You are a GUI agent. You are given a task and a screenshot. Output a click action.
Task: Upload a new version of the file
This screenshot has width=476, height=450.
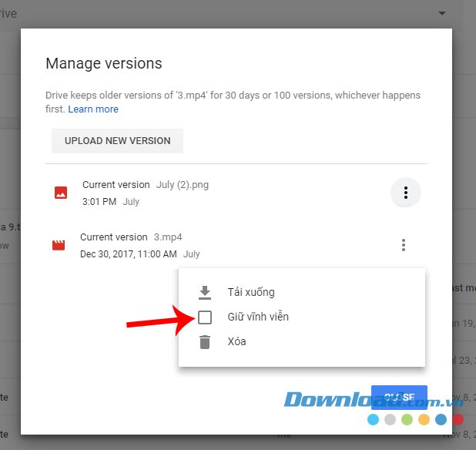click(118, 141)
